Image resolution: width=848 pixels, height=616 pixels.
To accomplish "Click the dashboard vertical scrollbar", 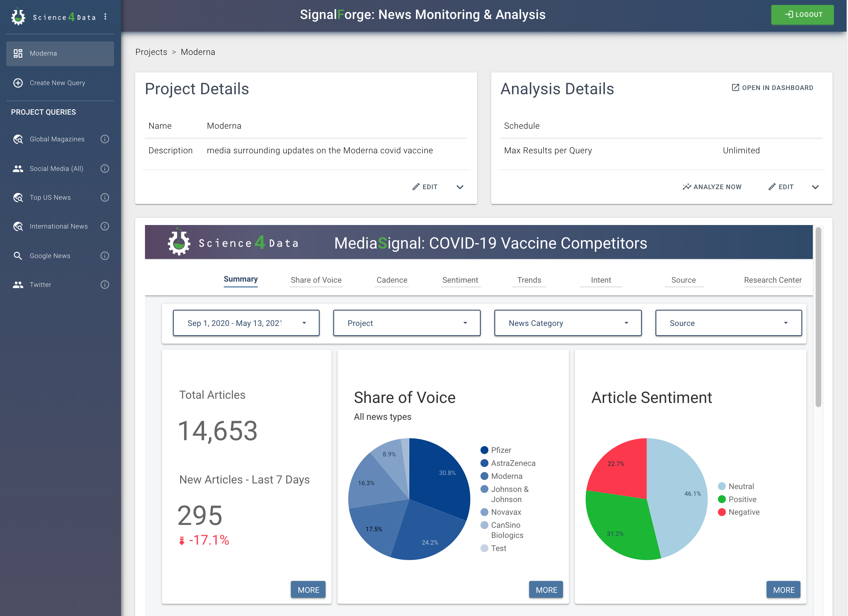I will pyautogui.click(x=818, y=317).
